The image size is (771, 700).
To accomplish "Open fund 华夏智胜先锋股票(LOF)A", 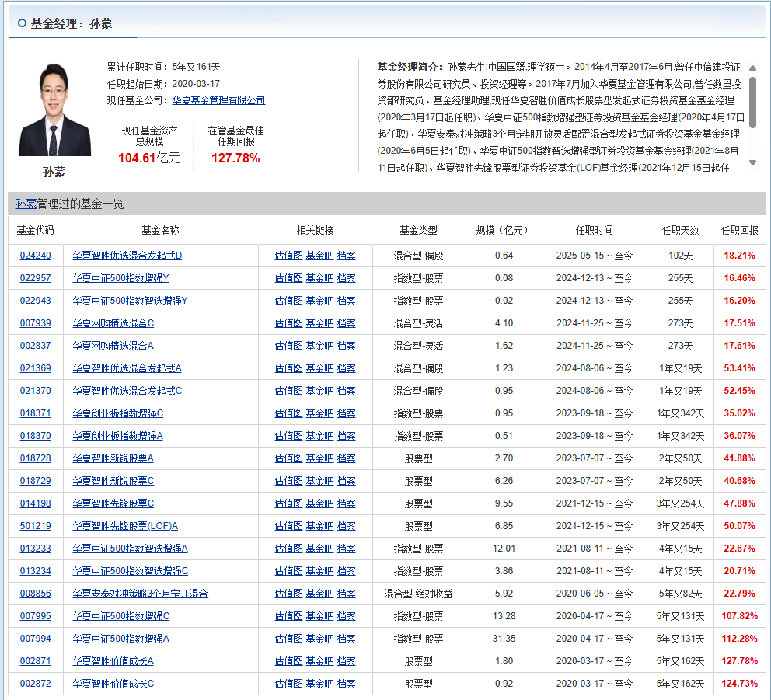I will click(125, 526).
